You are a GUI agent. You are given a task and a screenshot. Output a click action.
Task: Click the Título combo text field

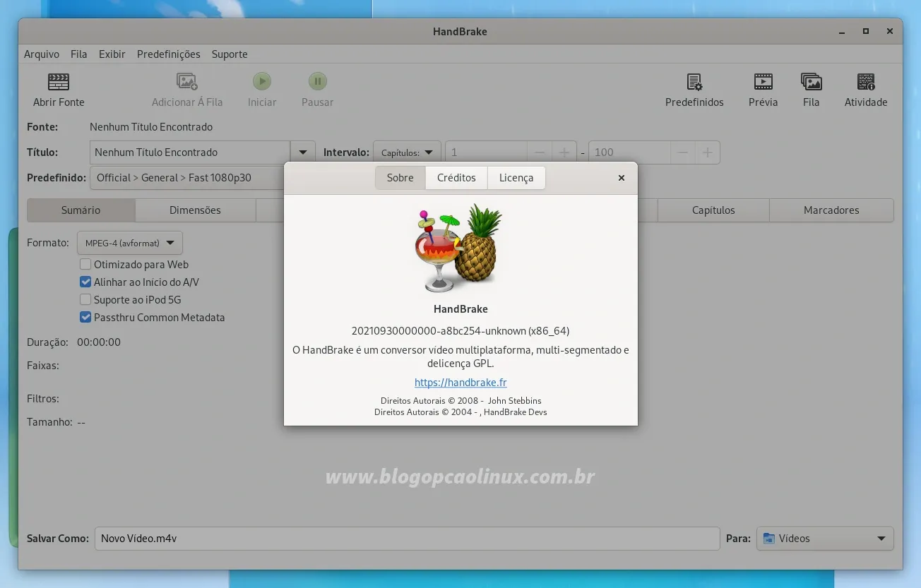tap(190, 152)
